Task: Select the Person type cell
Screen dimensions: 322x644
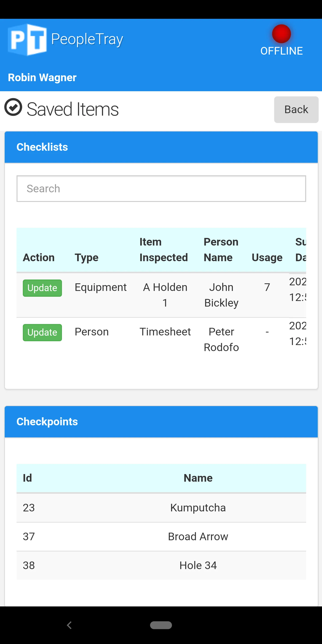Action: 92,332
